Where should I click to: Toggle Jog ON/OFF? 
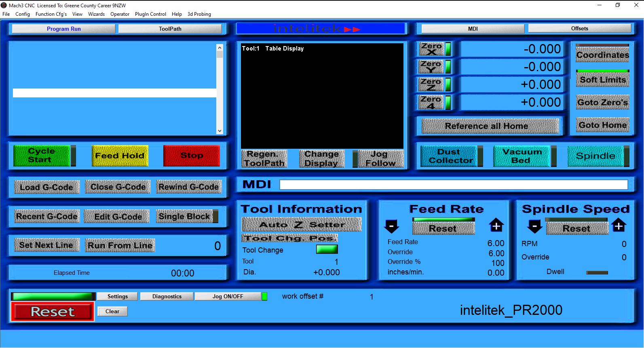tap(228, 296)
